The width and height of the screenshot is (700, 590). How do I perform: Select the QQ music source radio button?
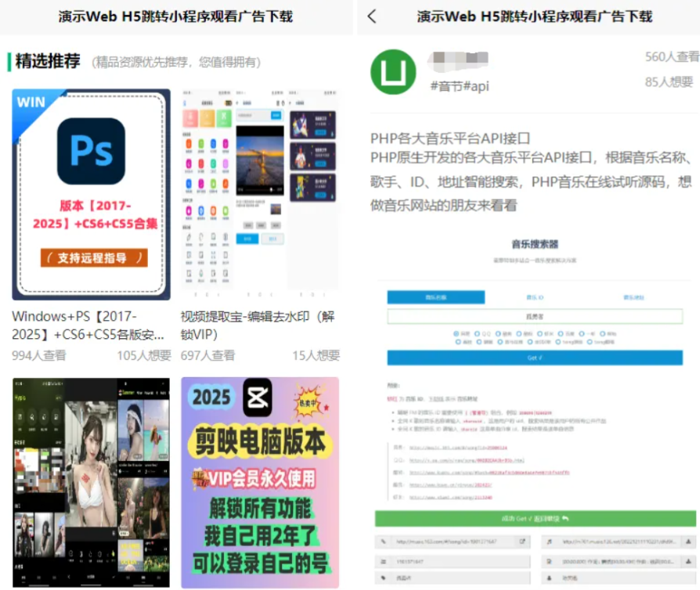478,333
